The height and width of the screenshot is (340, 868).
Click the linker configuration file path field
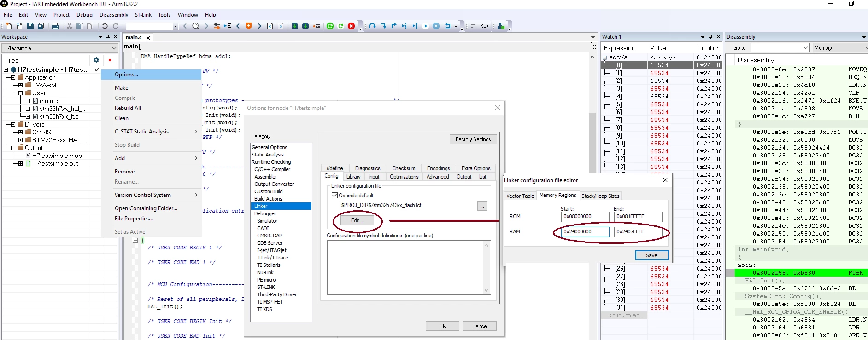pos(407,206)
